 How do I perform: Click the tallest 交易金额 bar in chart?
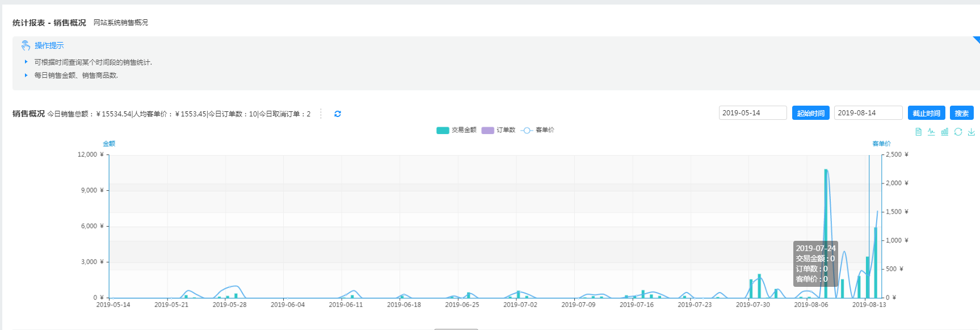826,233
